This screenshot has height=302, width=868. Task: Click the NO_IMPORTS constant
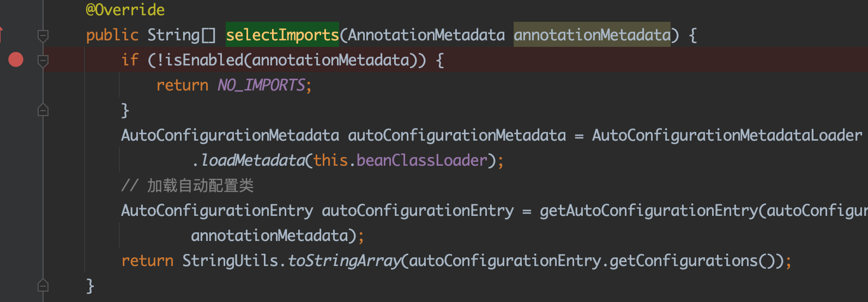(261, 85)
